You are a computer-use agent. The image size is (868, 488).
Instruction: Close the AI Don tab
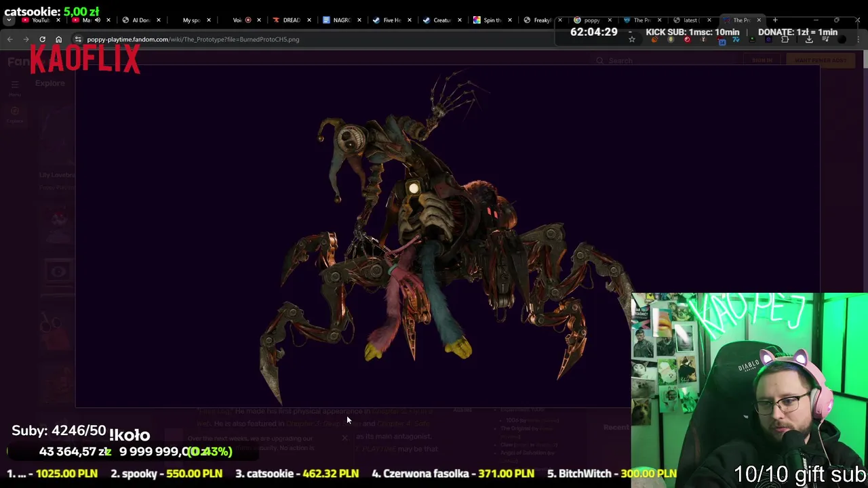click(x=158, y=20)
